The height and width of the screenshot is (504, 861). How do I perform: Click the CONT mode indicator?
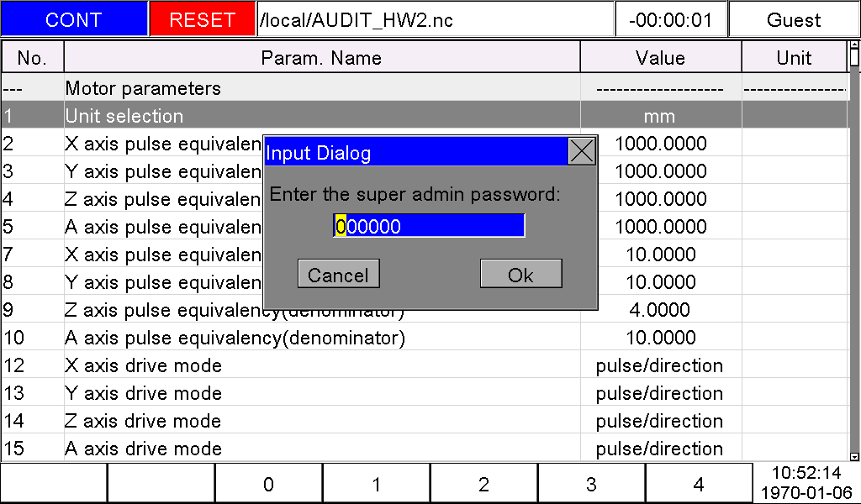coord(74,19)
